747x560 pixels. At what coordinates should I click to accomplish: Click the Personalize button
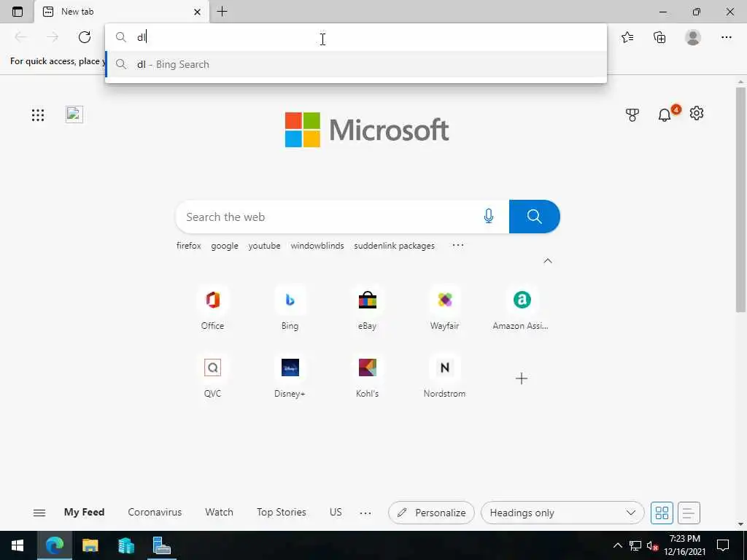tap(431, 513)
